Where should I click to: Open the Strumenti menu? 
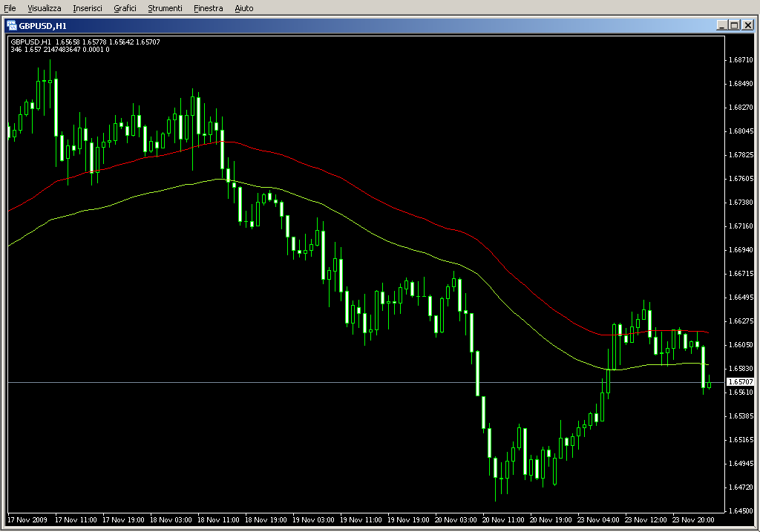165,8
